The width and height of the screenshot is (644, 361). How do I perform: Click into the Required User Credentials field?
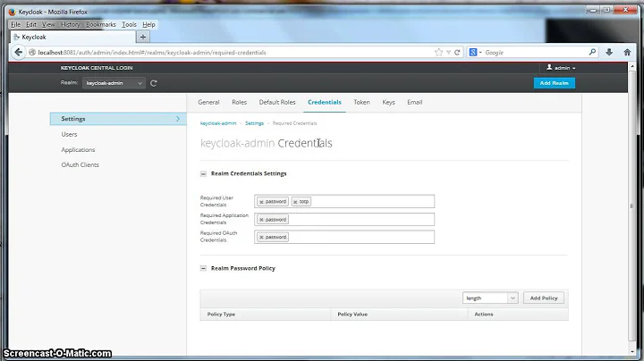(x=344, y=201)
